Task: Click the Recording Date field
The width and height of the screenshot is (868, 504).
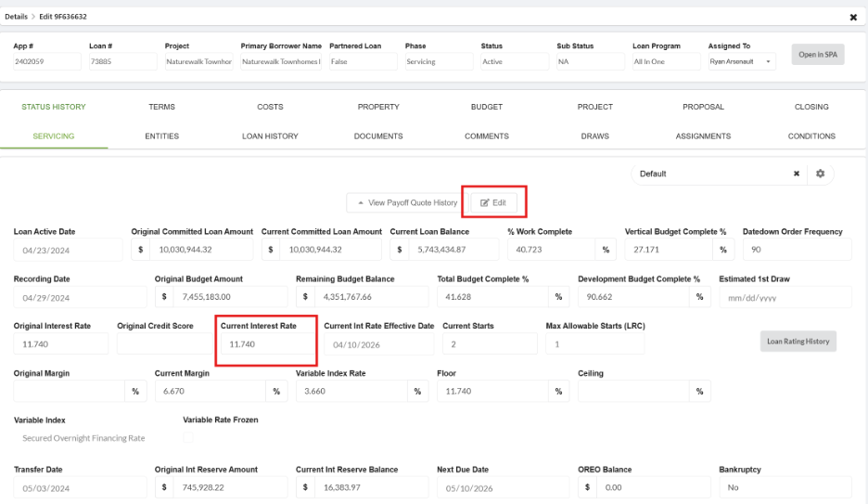Action: coord(81,297)
